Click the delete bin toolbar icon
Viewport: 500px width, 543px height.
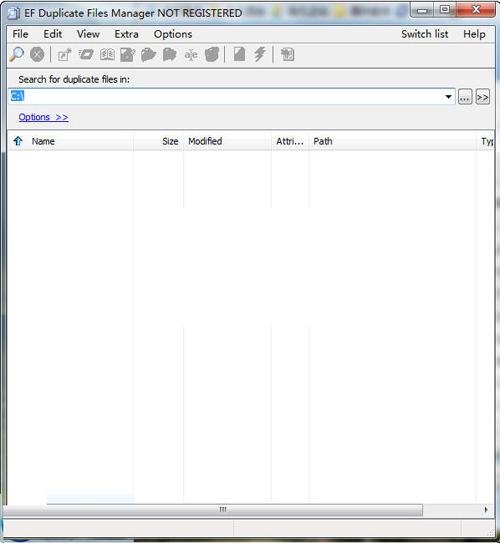point(212,54)
